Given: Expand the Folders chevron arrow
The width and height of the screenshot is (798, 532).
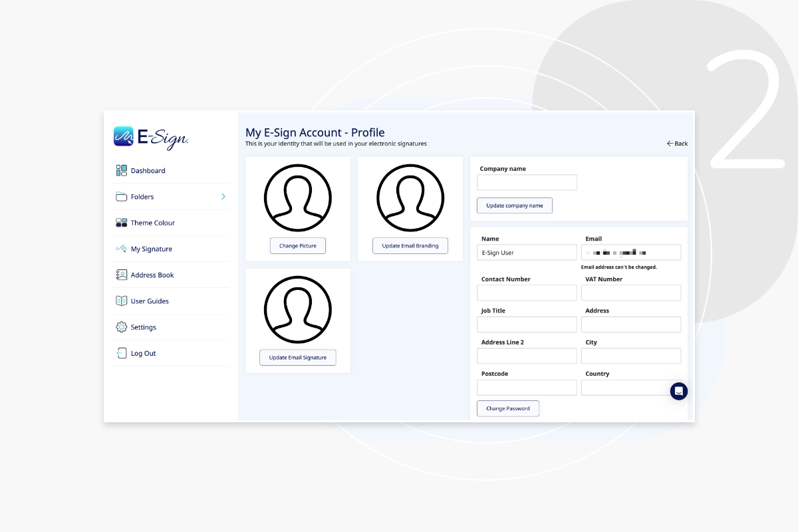Looking at the screenshot, I should (223, 197).
